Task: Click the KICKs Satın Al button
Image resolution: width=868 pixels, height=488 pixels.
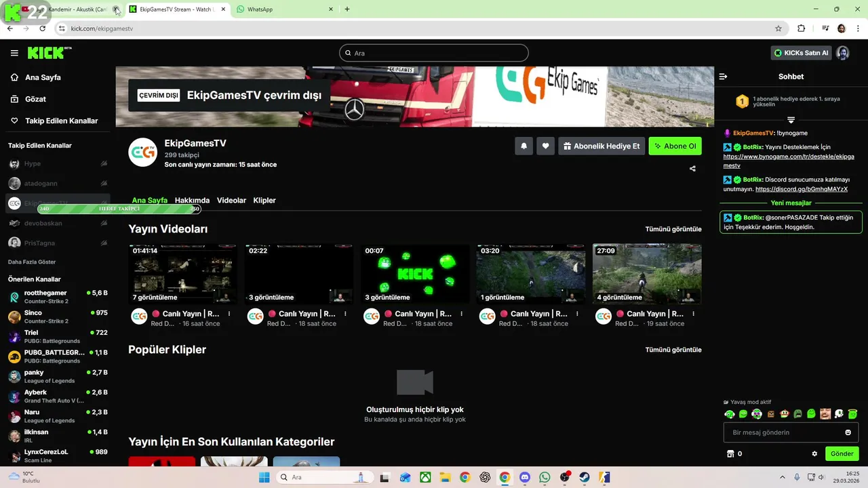Action: click(x=802, y=53)
